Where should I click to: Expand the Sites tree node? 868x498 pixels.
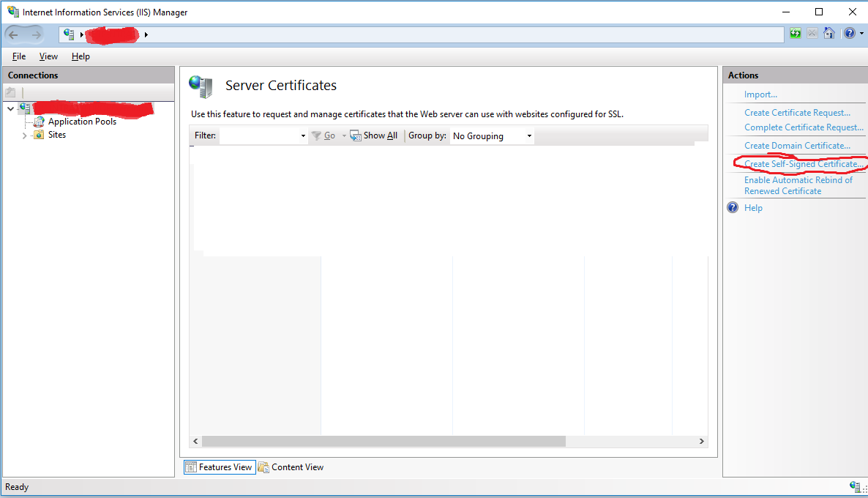[24, 135]
